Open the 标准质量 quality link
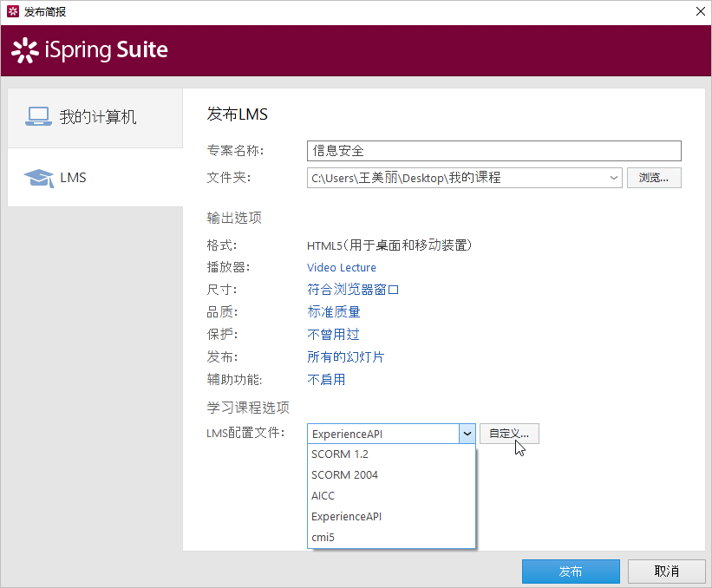Viewport: 712px width, 588px height. (x=334, y=312)
